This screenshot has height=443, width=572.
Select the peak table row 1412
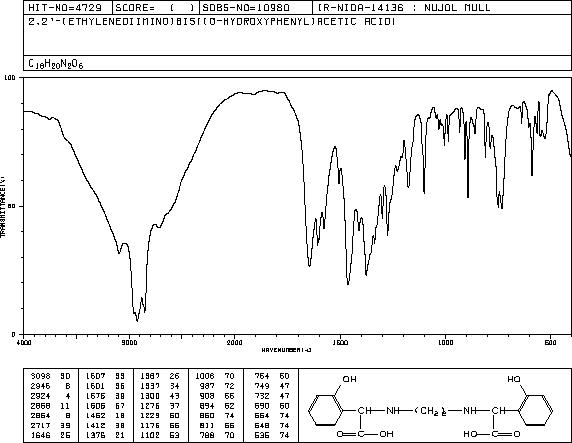[105, 425]
